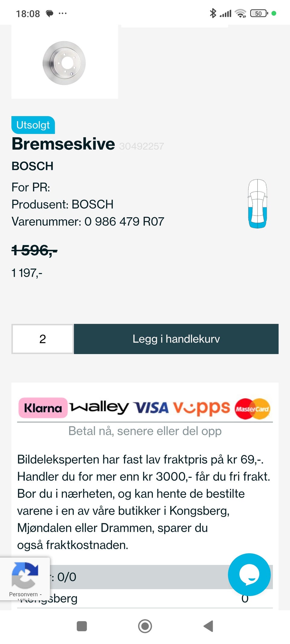
Task: Open the chat bubble widget
Action: 249,574
